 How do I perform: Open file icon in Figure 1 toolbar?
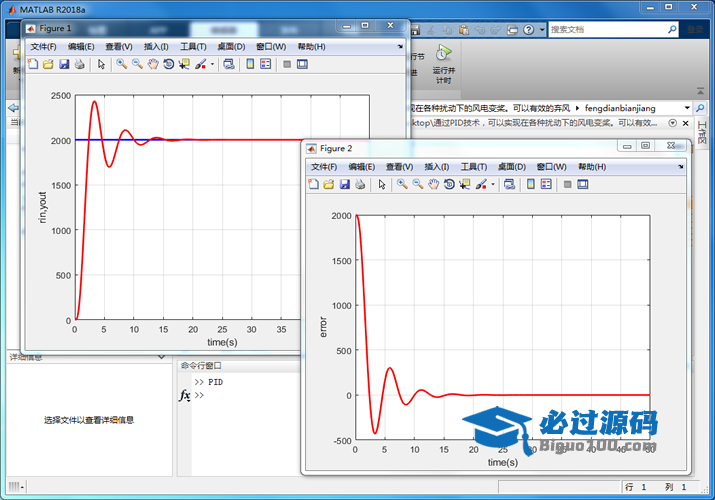coord(48,64)
